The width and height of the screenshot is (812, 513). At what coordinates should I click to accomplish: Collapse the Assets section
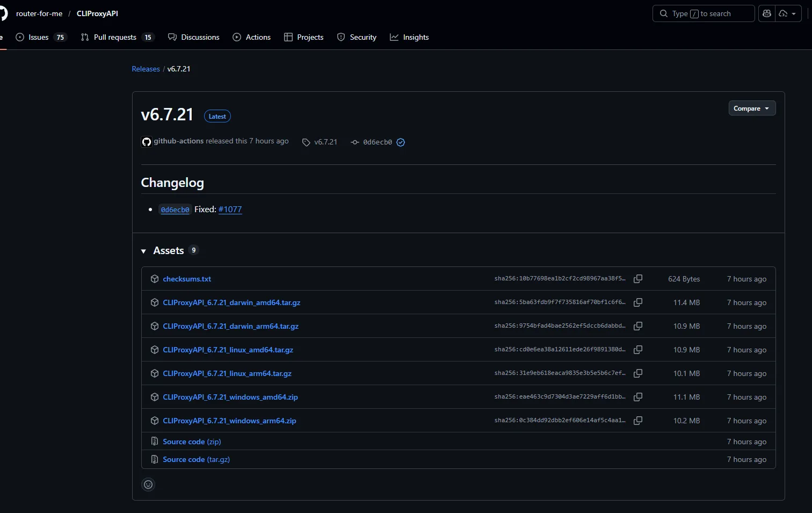click(144, 251)
